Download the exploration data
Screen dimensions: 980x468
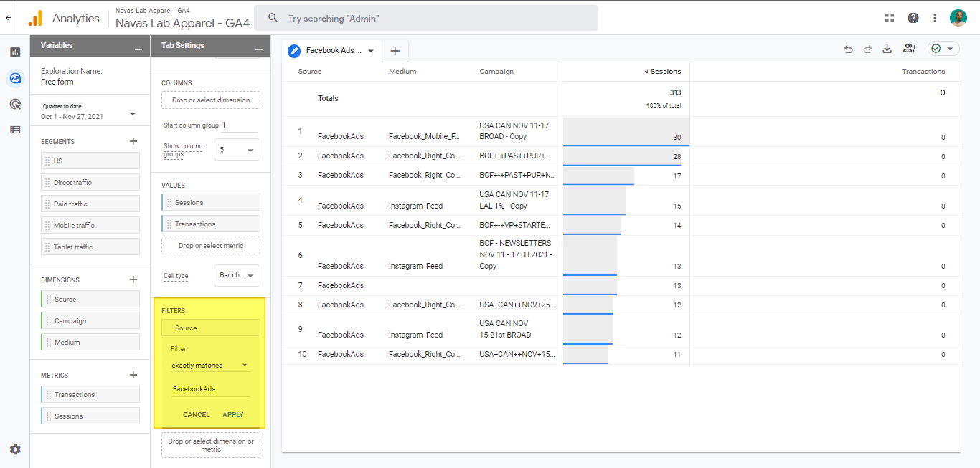(x=887, y=49)
